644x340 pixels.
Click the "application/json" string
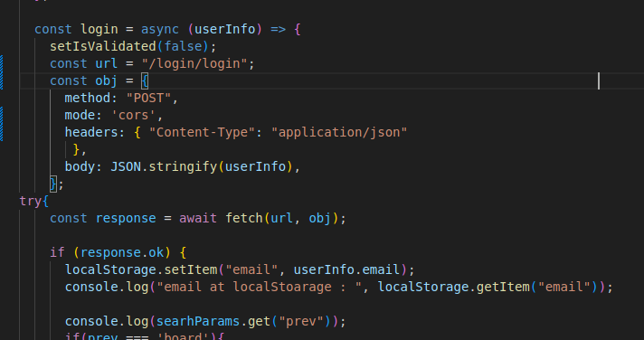339,132
